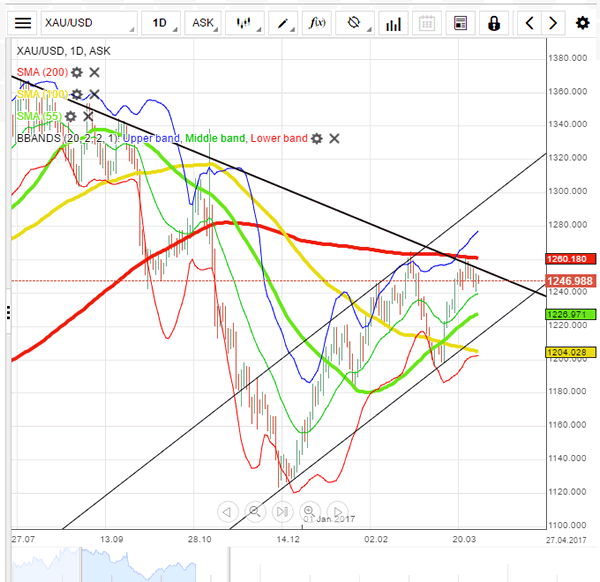Click the 1204.028 yellow price tag

tap(571, 352)
